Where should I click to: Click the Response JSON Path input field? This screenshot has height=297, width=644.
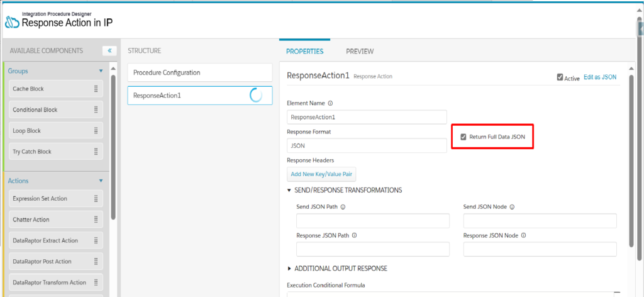(373, 249)
